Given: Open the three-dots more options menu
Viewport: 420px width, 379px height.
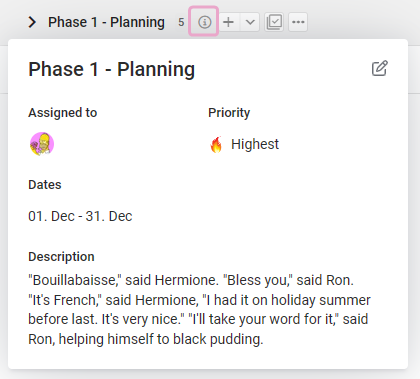Looking at the screenshot, I should coord(298,22).
